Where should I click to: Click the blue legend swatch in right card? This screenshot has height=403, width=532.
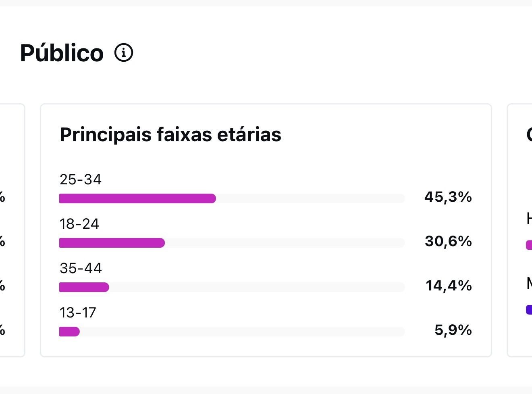point(529,309)
